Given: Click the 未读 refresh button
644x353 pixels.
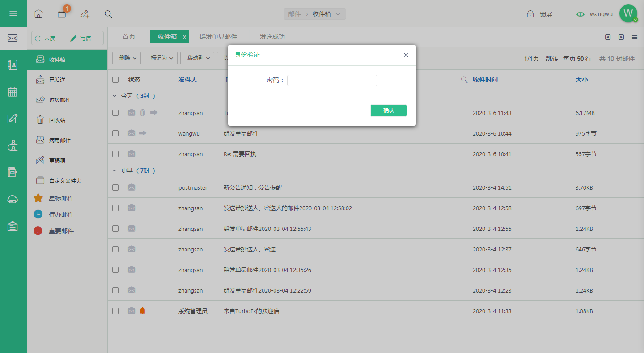Looking at the screenshot, I should (50, 38).
